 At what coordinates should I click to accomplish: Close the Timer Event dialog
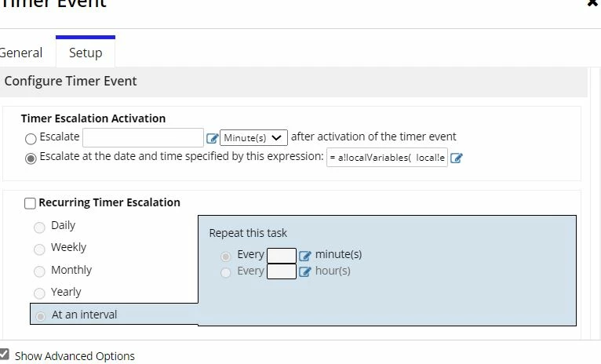click(593, 3)
